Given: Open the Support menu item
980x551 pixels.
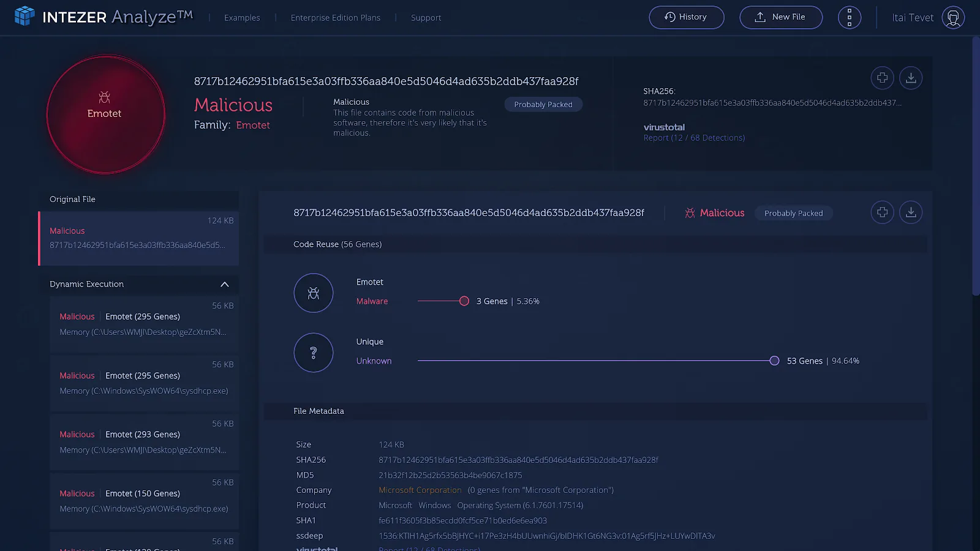Looking at the screenshot, I should tap(426, 18).
